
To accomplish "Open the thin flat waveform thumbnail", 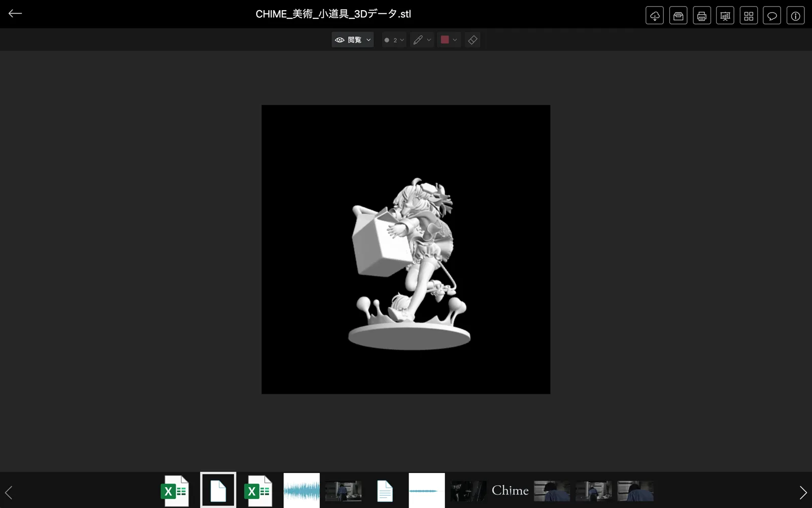I will [x=427, y=490].
